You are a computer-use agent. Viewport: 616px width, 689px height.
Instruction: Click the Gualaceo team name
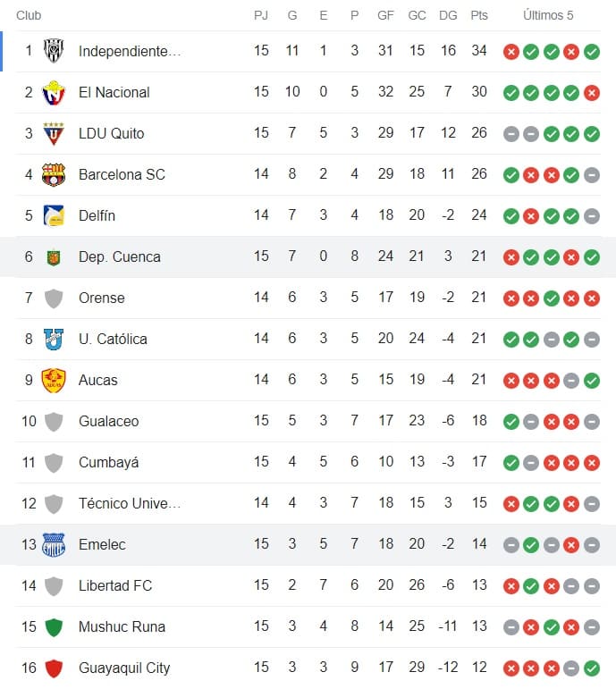click(x=108, y=421)
